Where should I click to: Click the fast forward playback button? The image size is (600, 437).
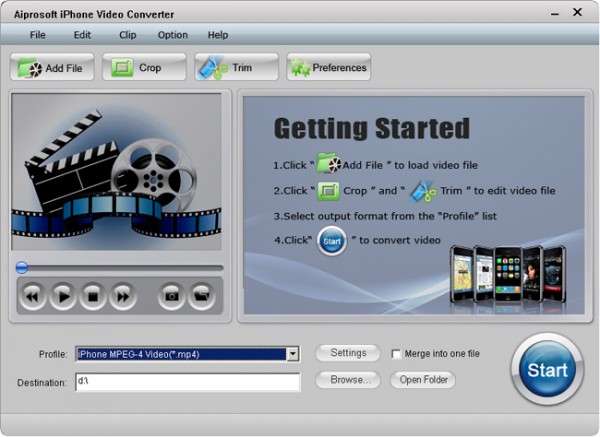pyautogui.click(x=123, y=296)
